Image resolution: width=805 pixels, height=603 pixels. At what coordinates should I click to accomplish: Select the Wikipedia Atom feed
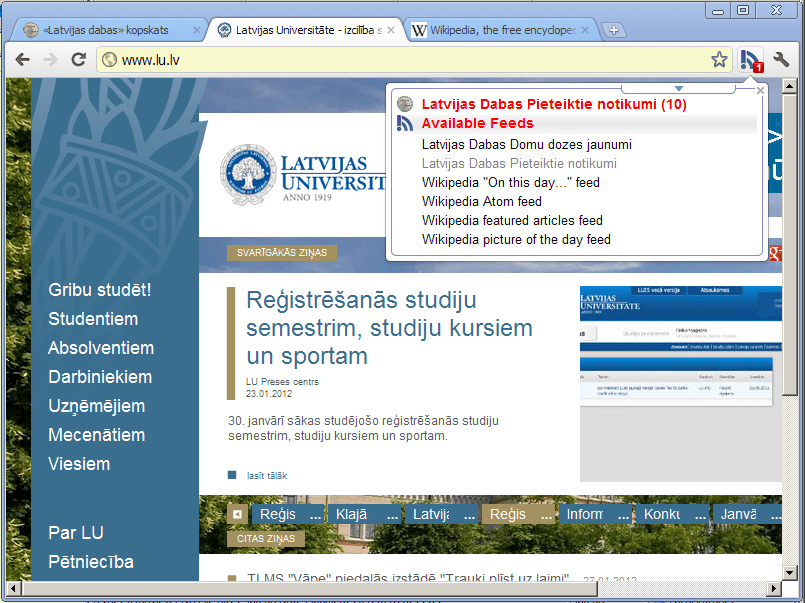point(482,201)
